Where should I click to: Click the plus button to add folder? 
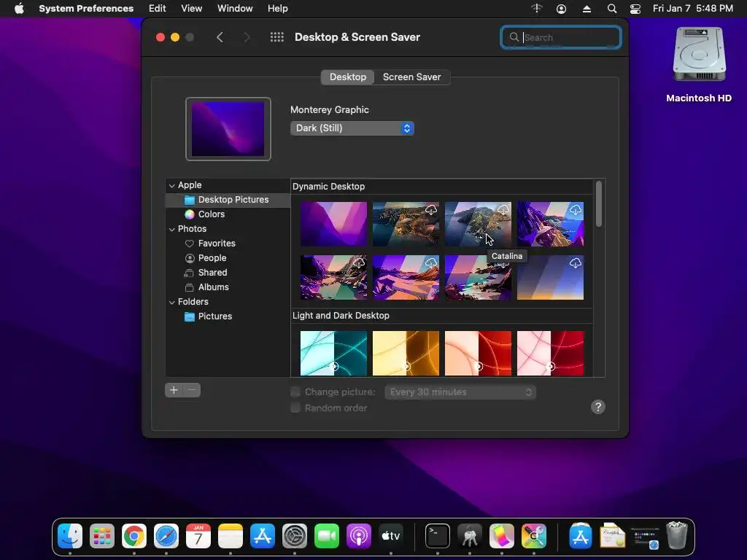tap(174, 390)
